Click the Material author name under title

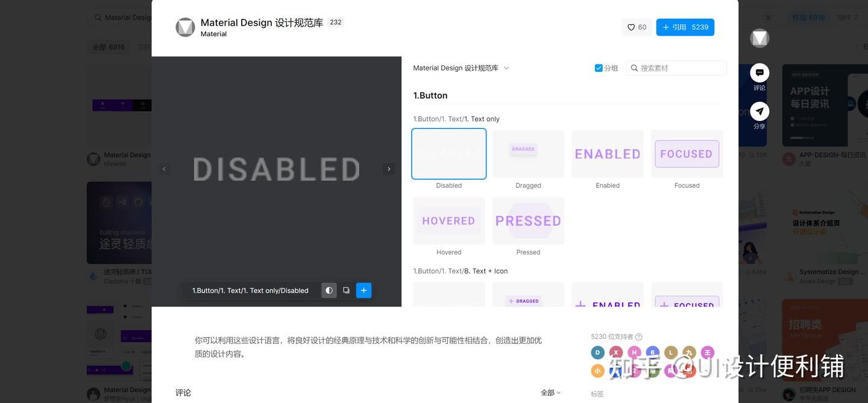pos(213,34)
